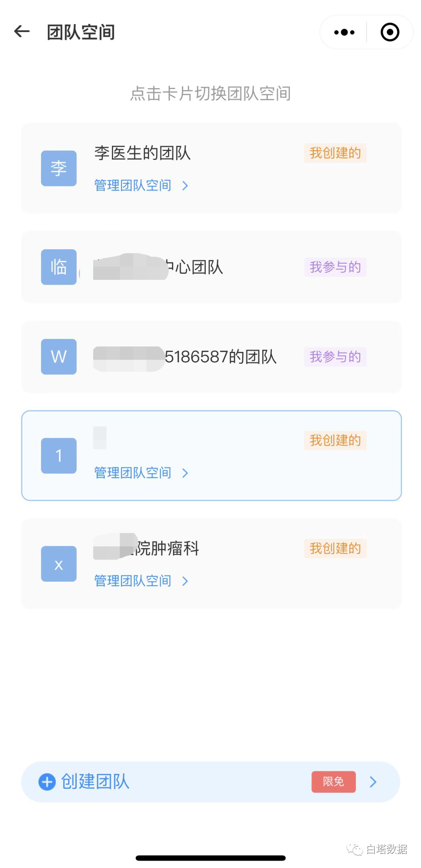Switch to the 中心团队 card

(211, 267)
